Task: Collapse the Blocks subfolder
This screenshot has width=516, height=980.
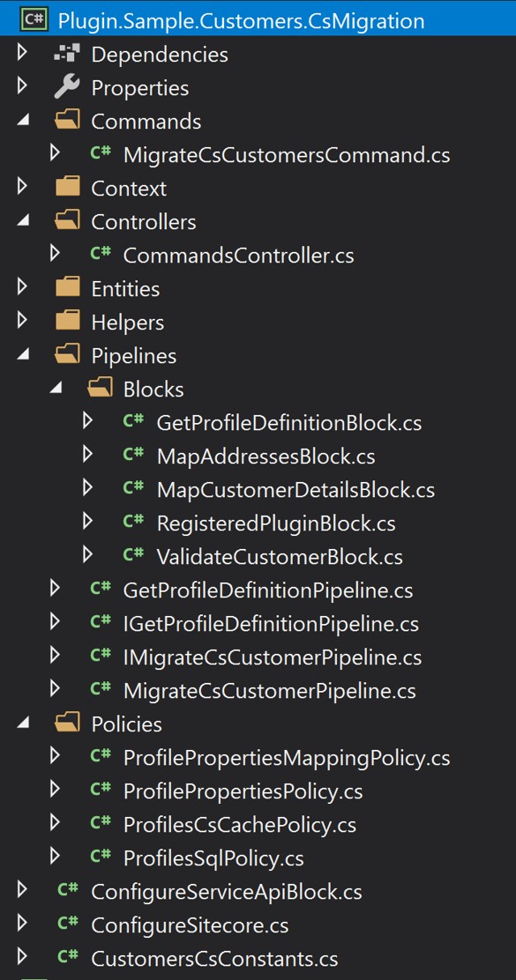Action: pyautogui.click(x=55, y=389)
